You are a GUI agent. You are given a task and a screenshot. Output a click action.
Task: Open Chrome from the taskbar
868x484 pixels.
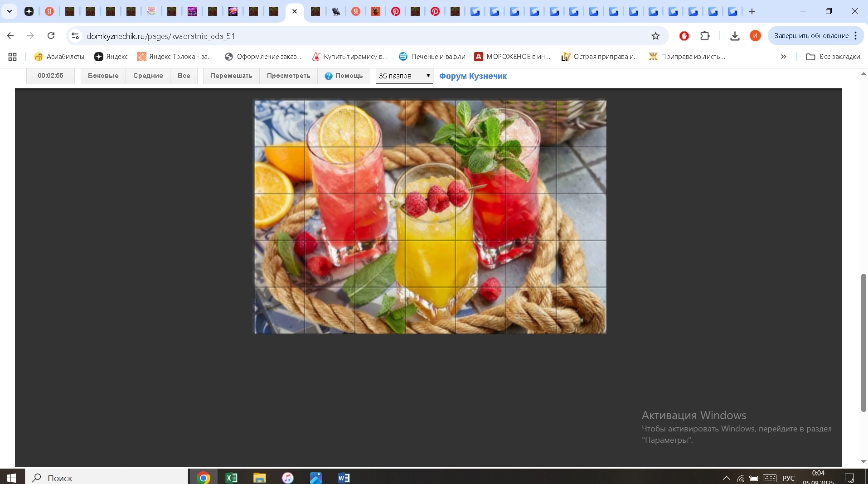pyautogui.click(x=204, y=478)
